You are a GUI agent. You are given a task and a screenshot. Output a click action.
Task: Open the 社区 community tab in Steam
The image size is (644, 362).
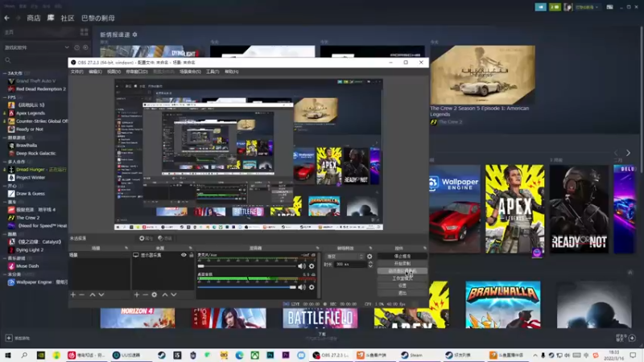(x=68, y=18)
